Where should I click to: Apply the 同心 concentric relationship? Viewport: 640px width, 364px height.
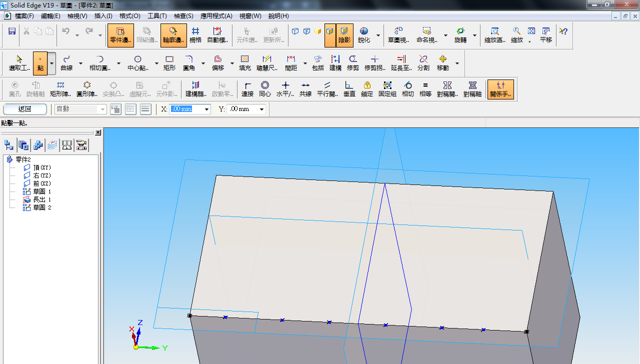(265, 89)
